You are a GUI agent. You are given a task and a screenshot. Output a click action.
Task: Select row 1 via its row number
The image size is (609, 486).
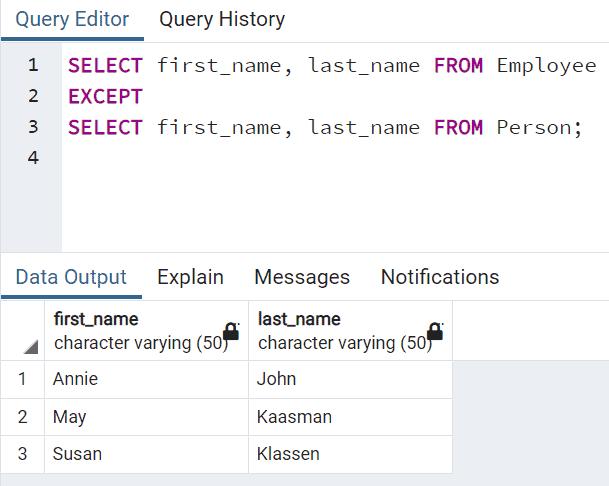[x=23, y=379]
